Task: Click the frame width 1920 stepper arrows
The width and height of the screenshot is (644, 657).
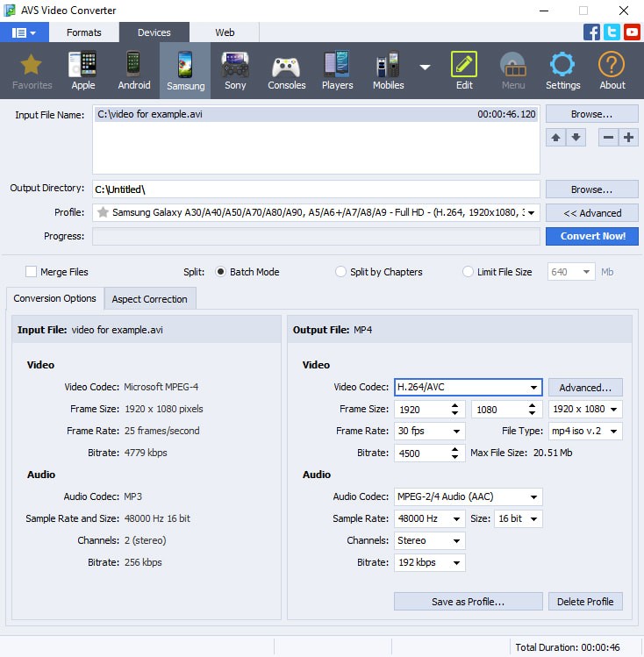Action: coord(454,410)
